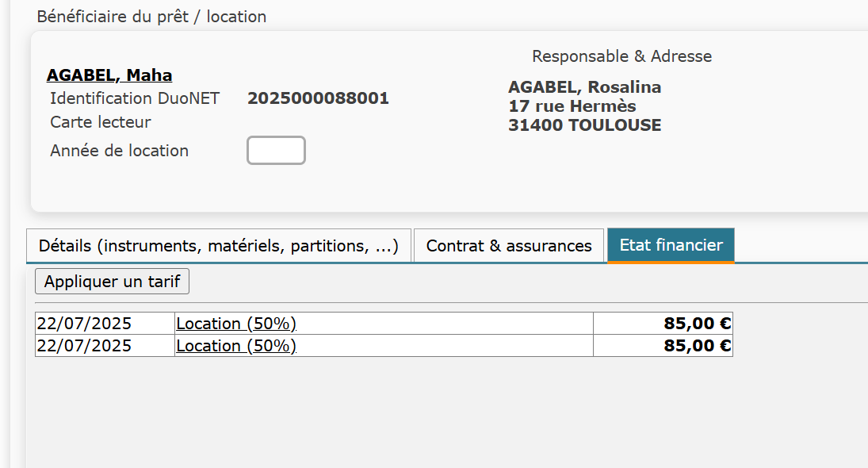Image resolution: width=868 pixels, height=468 pixels.
Task: Open the second Location (50%) entry link
Action: (x=236, y=346)
